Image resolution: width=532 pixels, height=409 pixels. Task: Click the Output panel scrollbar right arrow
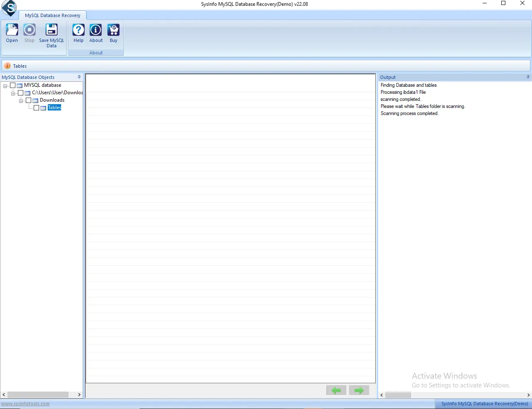tap(529, 395)
